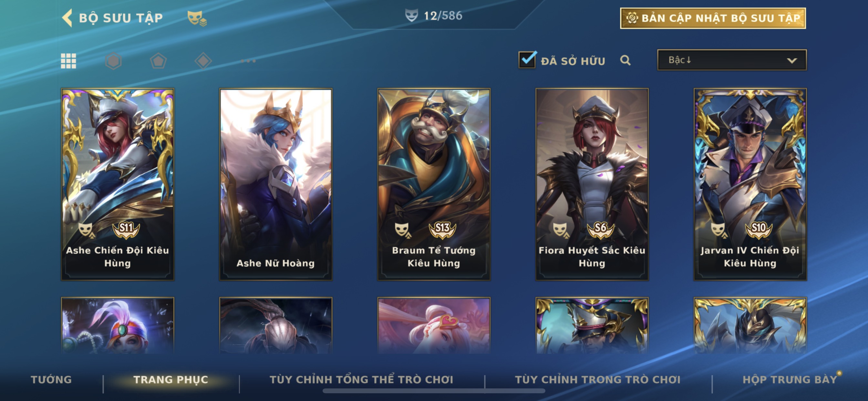This screenshot has height=401, width=868.
Task: Select the Ashe Nữ Hoàng skin card
Action: (x=276, y=184)
